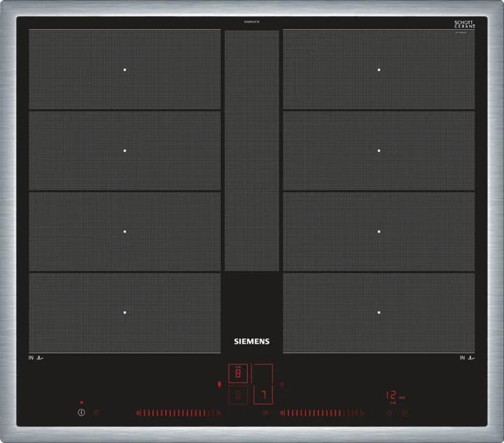Tap the bottom-right IN induction symbol

coord(466,358)
